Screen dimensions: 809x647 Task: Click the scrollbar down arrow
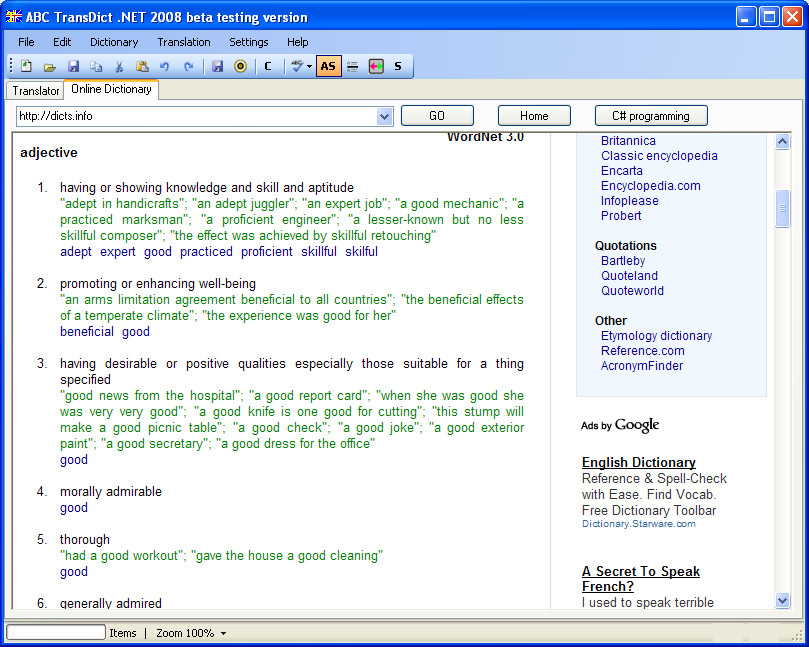pyautogui.click(x=782, y=600)
